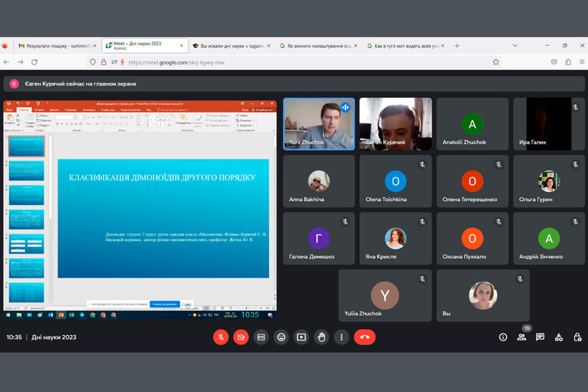Open host controls lock icon
This screenshot has height=392, width=588.
pos(578,337)
